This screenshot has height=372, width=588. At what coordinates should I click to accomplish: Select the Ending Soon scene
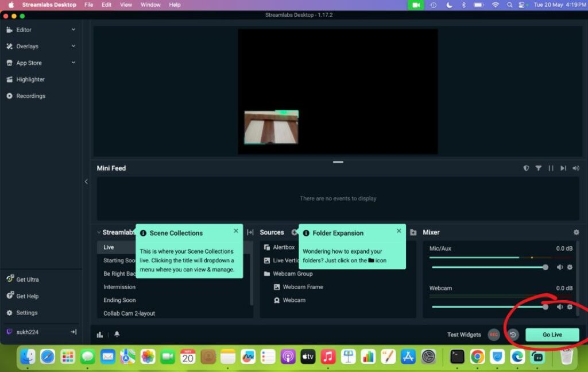[119, 300]
